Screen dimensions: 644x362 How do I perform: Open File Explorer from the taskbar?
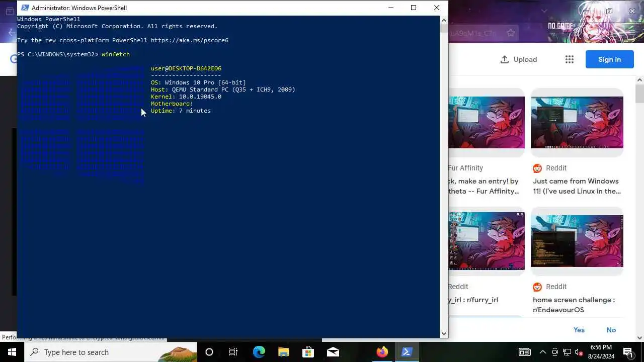tap(283, 352)
